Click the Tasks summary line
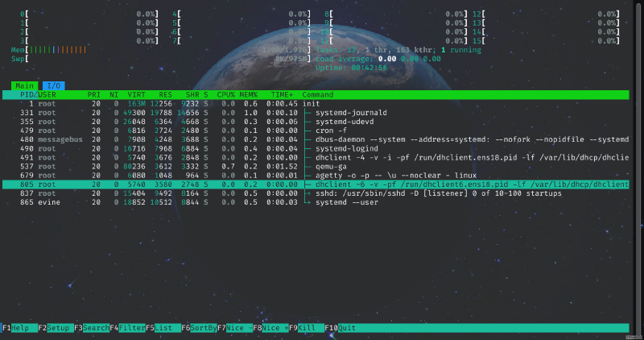644x340 pixels. point(398,50)
